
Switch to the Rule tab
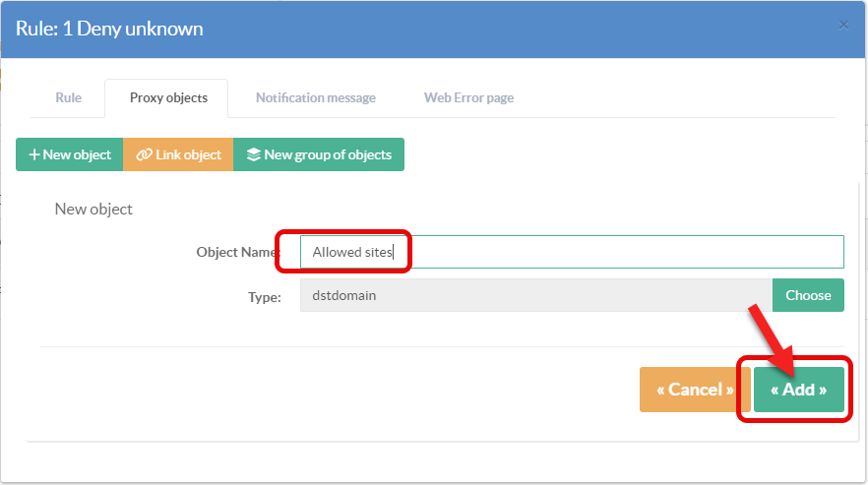tap(68, 98)
